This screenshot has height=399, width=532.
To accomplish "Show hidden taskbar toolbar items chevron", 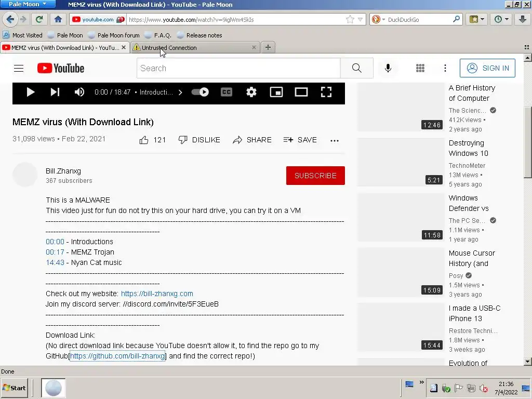I will [421, 382].
